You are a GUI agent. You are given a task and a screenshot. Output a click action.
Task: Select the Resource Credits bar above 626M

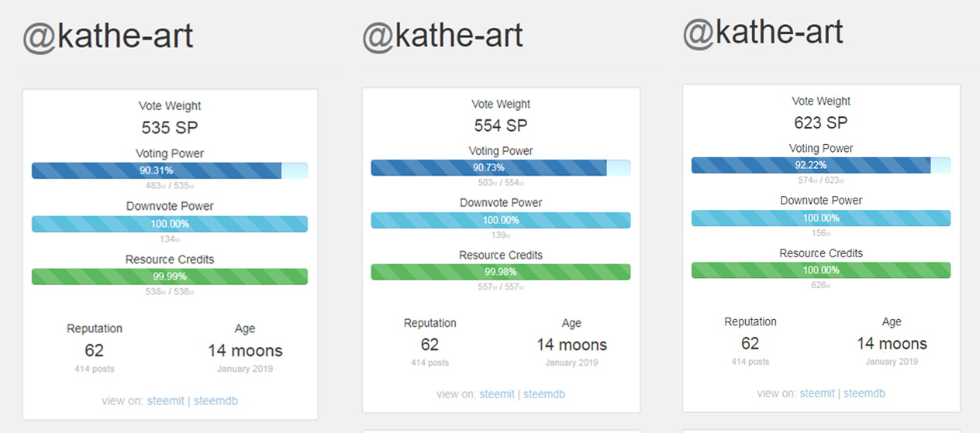pyautogui.click(x=820, y=270)
